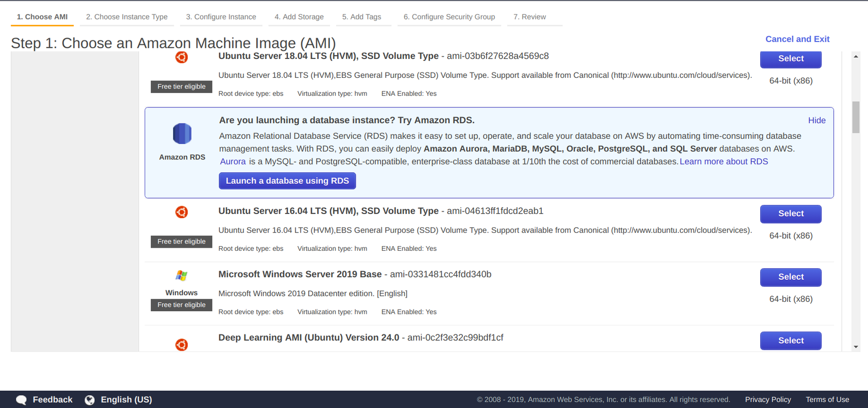Image resolution: width=868 pixels, height=408 pixels.
Task: Switch to Add Tags step
Action: pyautogui.click(x=361, y=17)
